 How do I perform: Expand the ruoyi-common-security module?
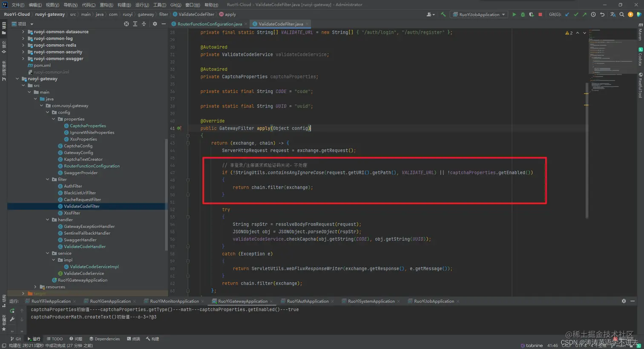tap(23, 52)
